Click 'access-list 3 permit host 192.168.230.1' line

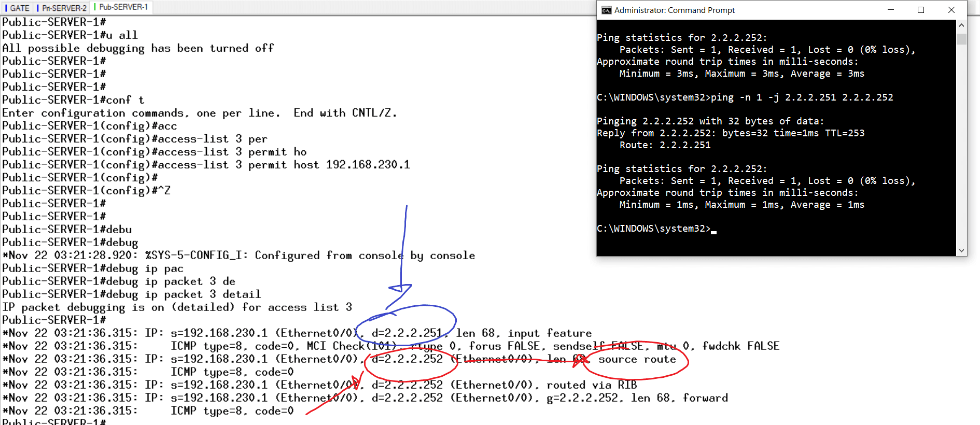[x=206, y=165]
